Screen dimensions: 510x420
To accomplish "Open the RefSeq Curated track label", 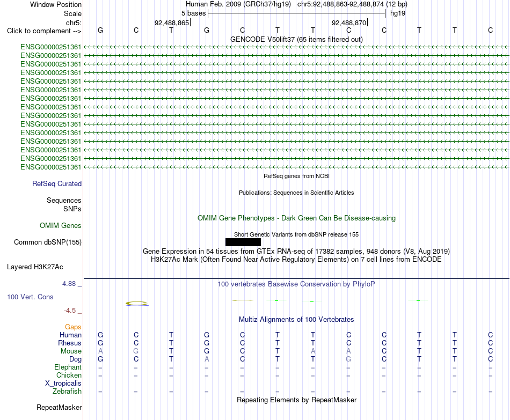I will tap(57, 183).
